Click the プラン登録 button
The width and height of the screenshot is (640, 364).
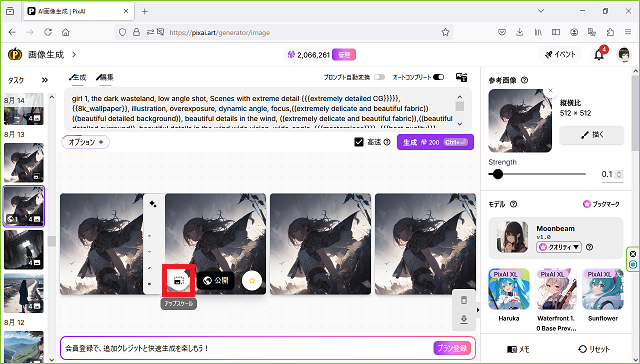coord(452,348)
